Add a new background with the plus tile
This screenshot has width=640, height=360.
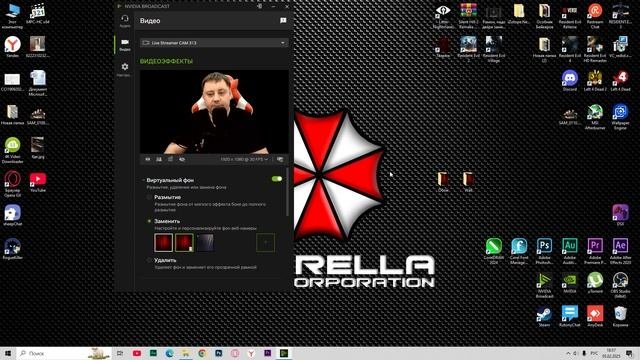265,242
